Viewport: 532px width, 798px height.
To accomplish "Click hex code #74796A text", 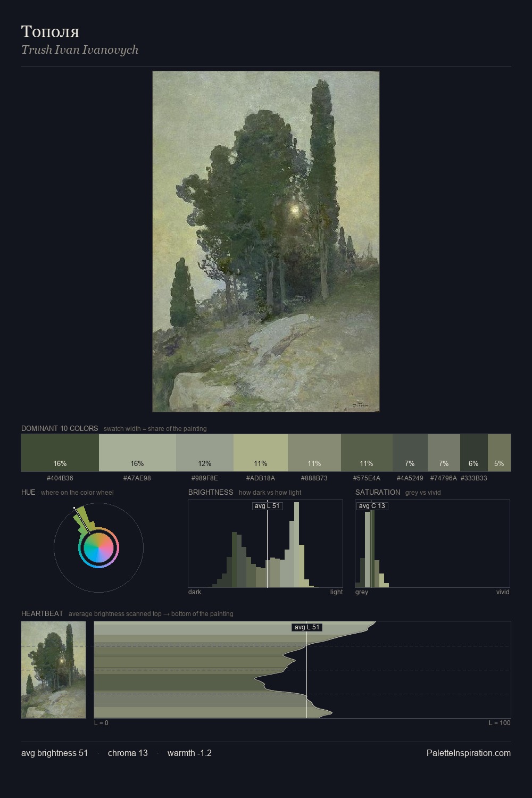I will pyautogui.click(x=444, y=478).
